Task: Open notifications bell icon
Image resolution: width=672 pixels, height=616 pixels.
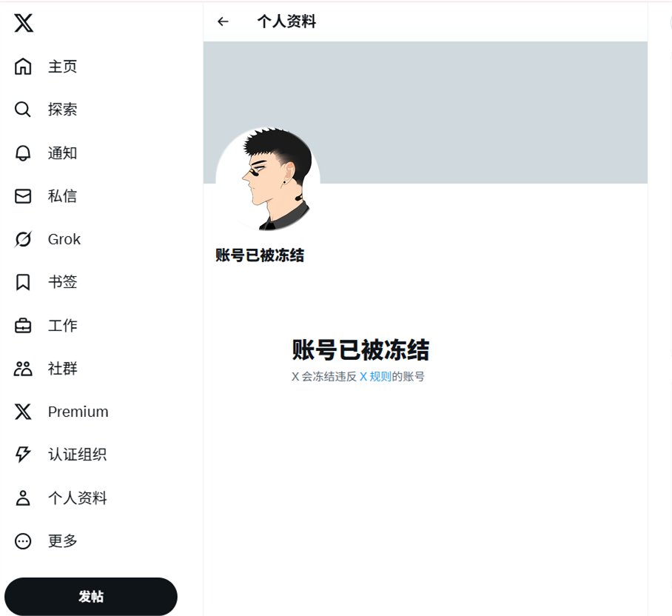Action: coord(23,153)
